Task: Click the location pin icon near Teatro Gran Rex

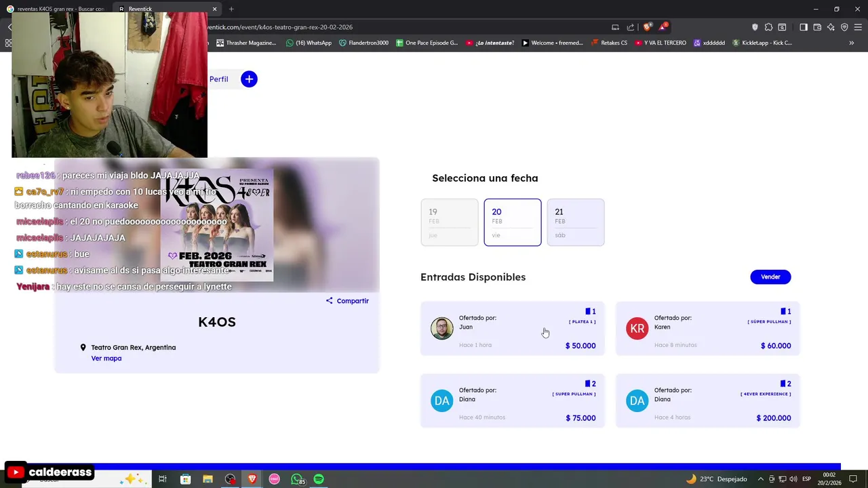Action: coord(83,348)
